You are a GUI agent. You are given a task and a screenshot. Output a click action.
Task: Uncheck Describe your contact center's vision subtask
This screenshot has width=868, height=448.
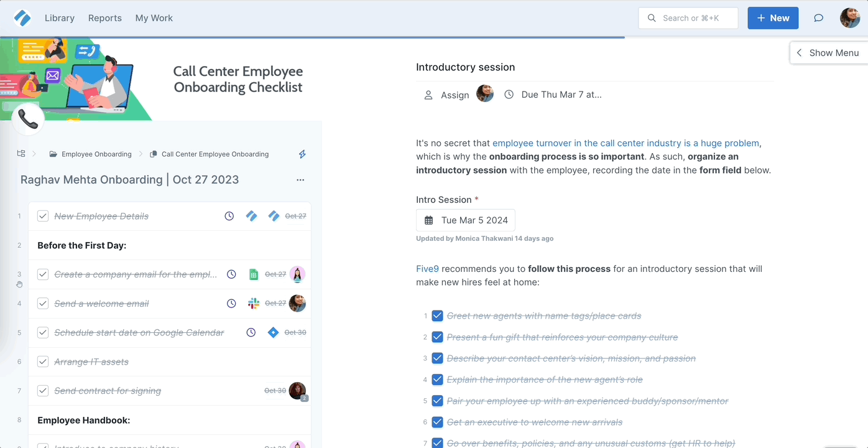437,358
